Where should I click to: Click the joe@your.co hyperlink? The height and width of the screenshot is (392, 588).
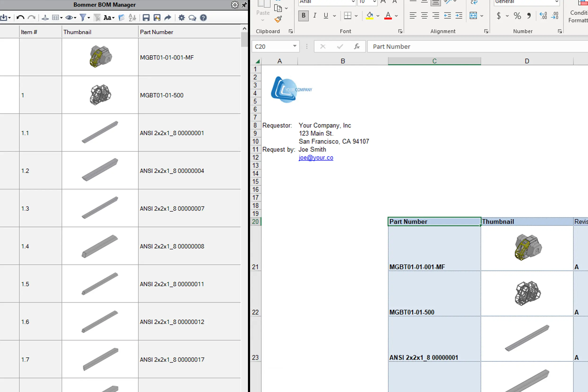click(x=316, y=158)
